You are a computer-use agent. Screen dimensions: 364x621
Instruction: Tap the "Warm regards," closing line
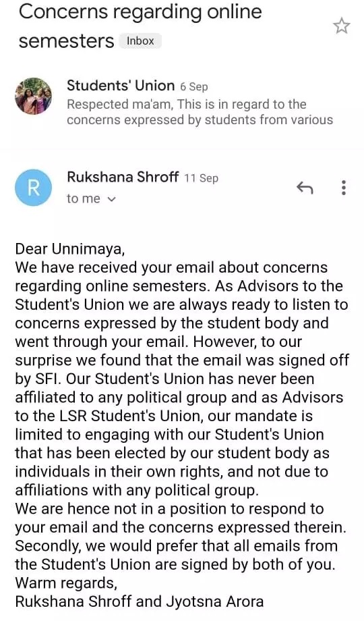click(x=65, y=583)
